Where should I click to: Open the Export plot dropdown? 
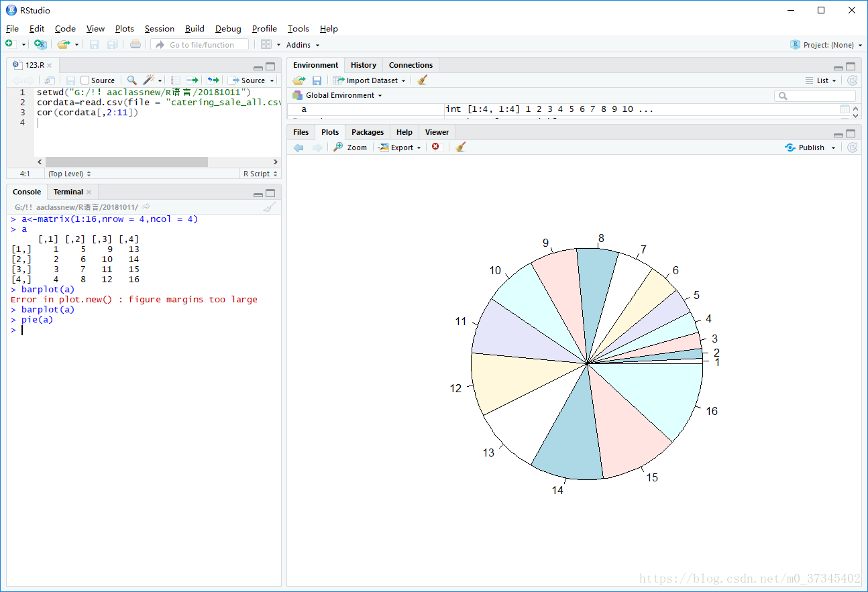[x=400, y=147]
